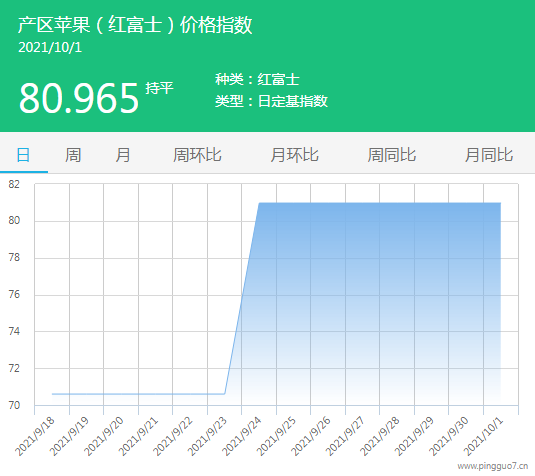
Task: Click the 2021/10/1 date under the title
Action: click(x=50, y=47)
